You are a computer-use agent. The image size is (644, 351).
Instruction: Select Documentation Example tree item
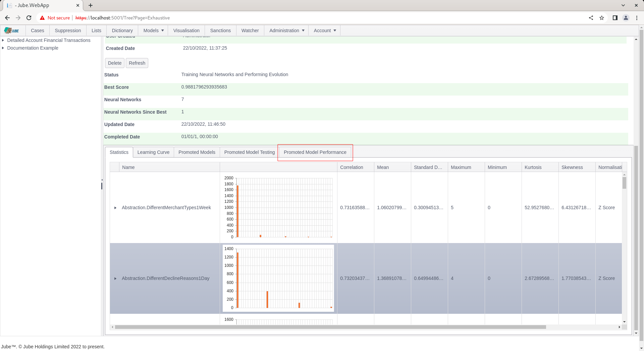point(33,48)
